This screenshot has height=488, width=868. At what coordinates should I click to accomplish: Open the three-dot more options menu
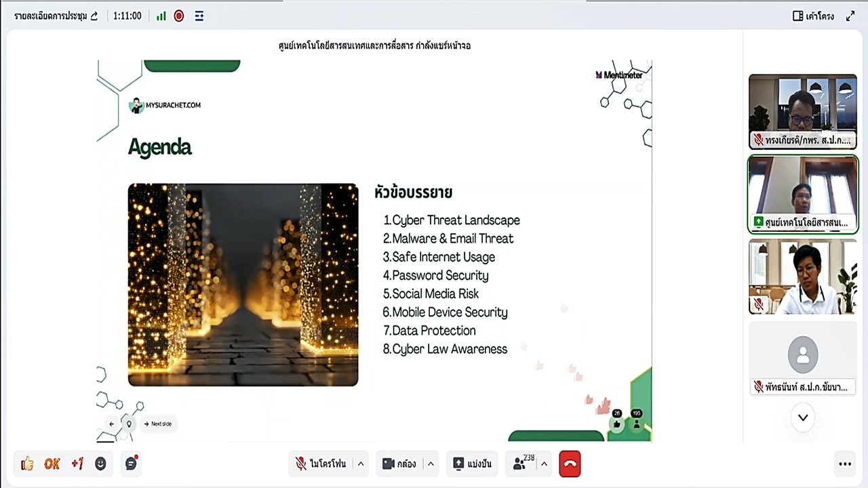click(845, 464)
